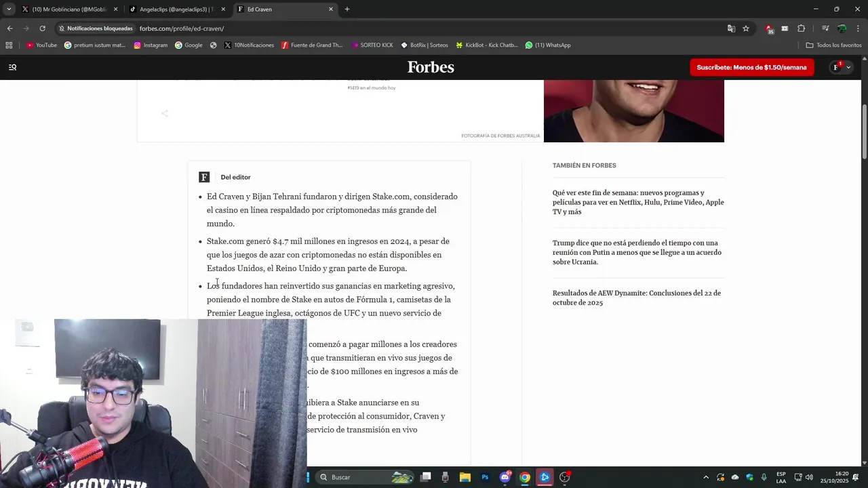This screenshot has height=488, width=868.
Task: Open the ESP LAA language switcher
Action: tap(781, 477)
